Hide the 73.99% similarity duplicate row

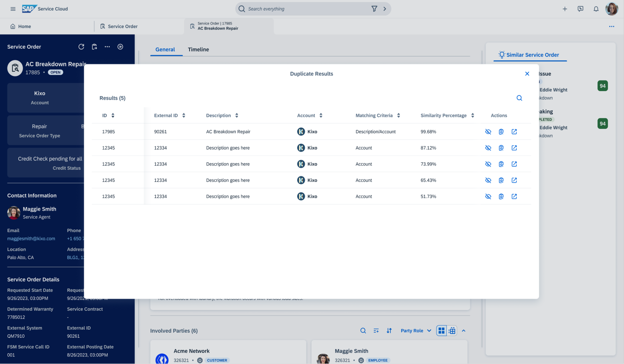pyautogui.click(x=488, y=164)
